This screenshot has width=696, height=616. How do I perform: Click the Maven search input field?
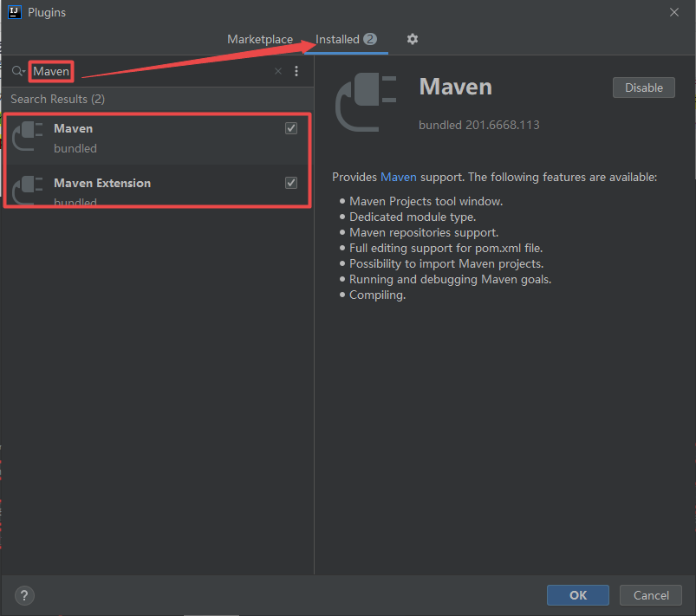[x=151, y=71]
